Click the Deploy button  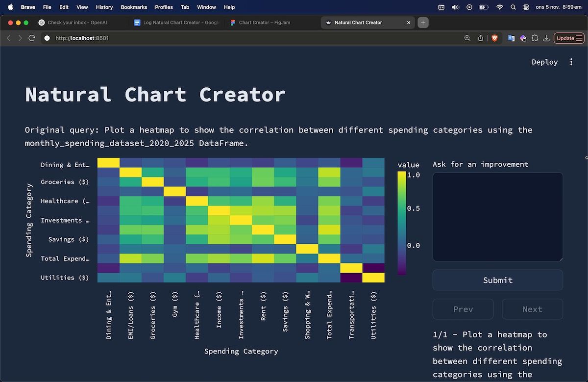[544, 62]
